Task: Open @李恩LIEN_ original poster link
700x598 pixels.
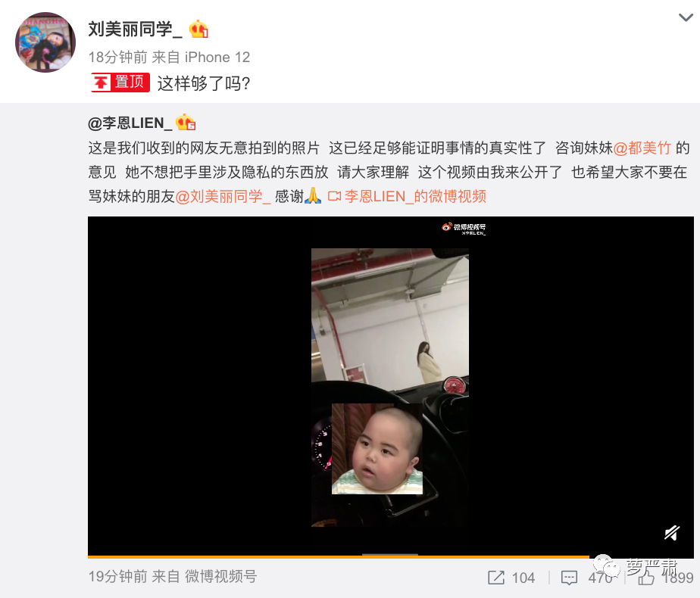Action: pos(130,123)
